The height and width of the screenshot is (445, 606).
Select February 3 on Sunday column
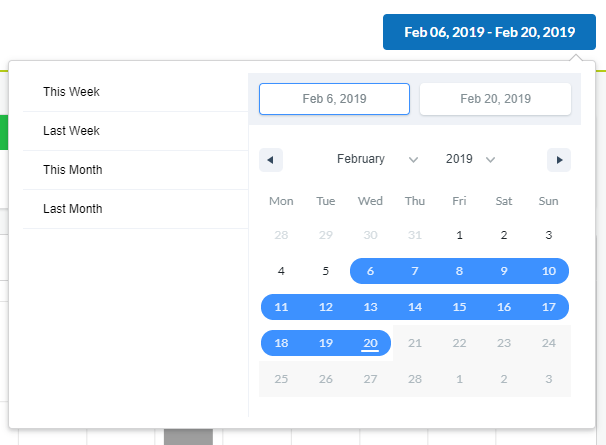coord(548,235)
